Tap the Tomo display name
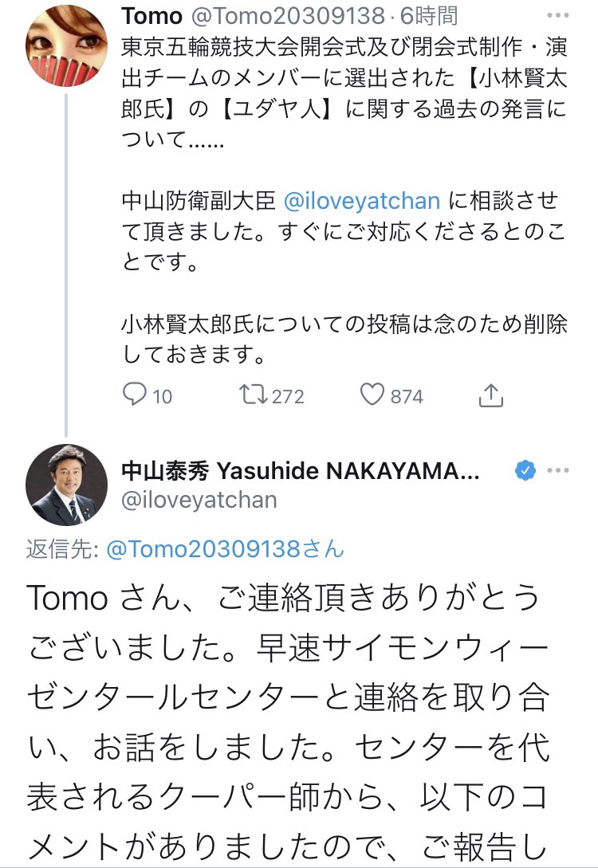This screenshot has width=598, height=868. tap(151, 16)
